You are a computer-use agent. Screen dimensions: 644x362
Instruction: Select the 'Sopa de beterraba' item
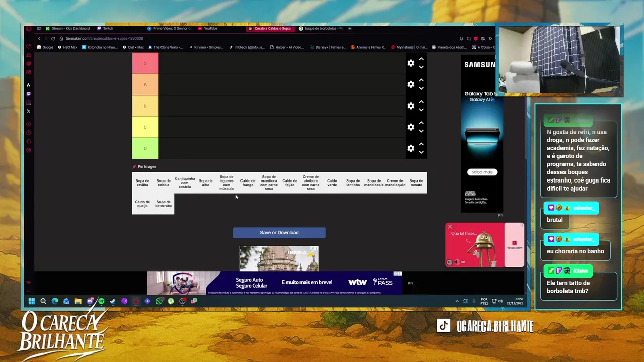pos(164,204)
